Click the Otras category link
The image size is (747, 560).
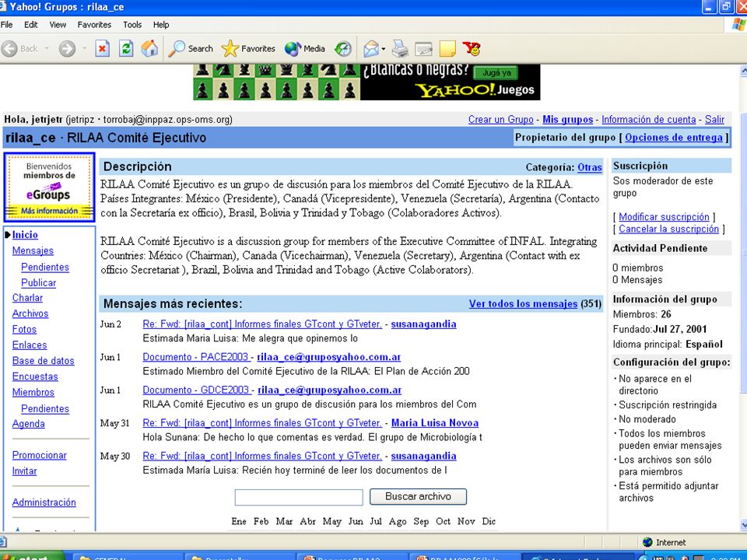[589, 168]
